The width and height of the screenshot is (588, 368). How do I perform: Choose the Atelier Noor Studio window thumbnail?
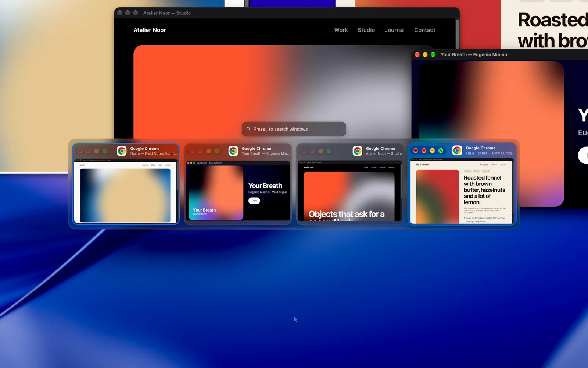coord(350,191)
